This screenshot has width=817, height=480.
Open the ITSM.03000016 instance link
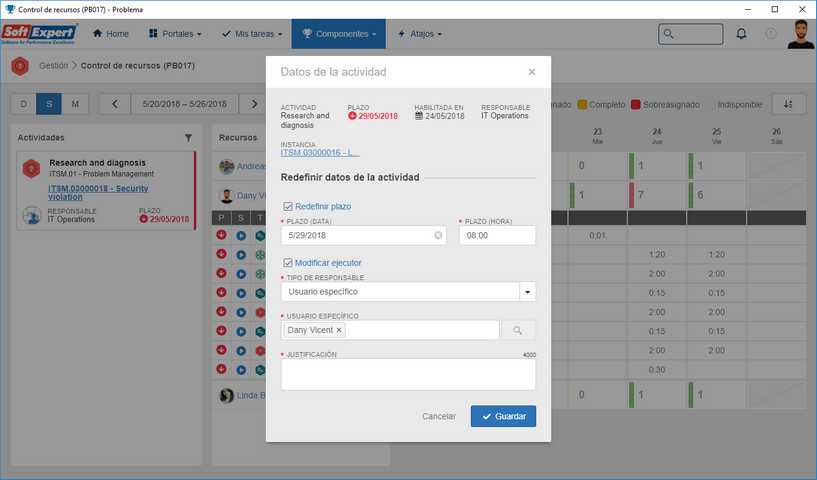point(320,153)
